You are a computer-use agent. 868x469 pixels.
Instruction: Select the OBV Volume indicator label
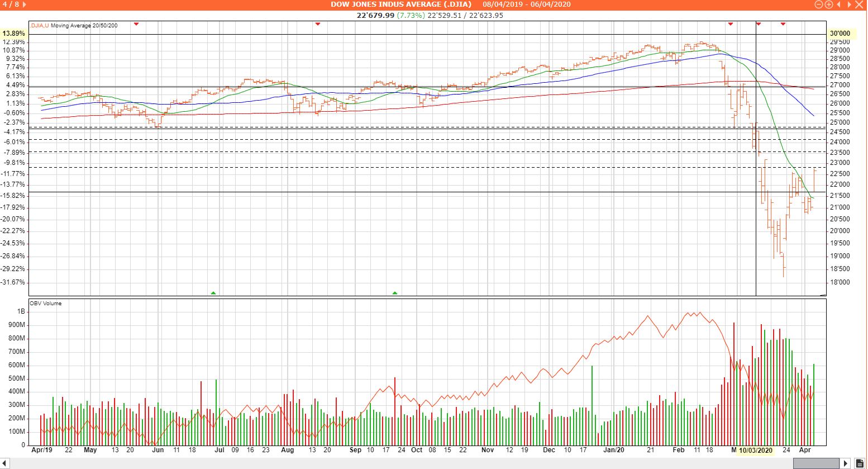click(x=46, y=304)
